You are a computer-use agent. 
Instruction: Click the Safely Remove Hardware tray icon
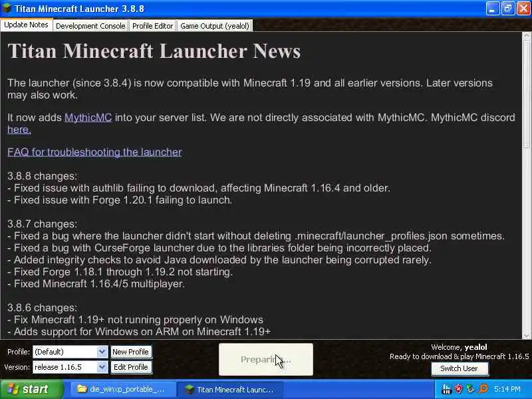tap(470, 389)
